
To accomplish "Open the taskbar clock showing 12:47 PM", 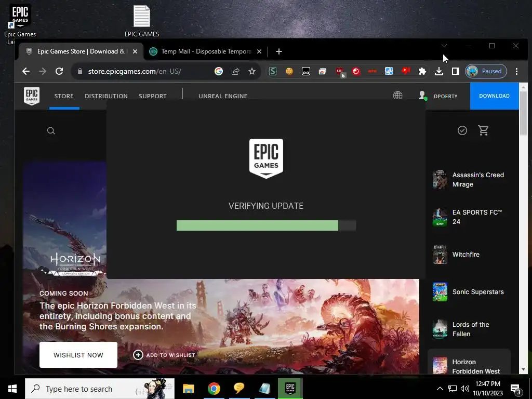I will 487,389.
